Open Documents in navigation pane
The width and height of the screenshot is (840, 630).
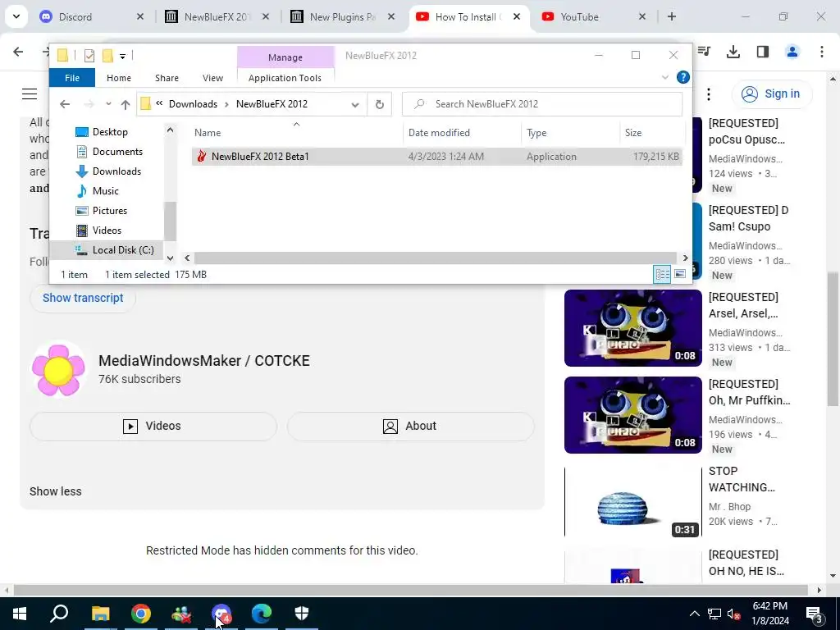(x=117, y=152)
